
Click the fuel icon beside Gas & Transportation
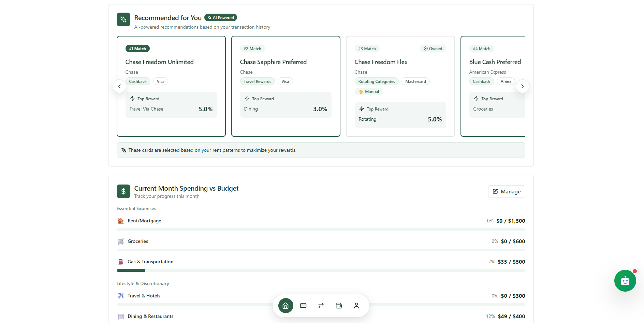(121, 262)
